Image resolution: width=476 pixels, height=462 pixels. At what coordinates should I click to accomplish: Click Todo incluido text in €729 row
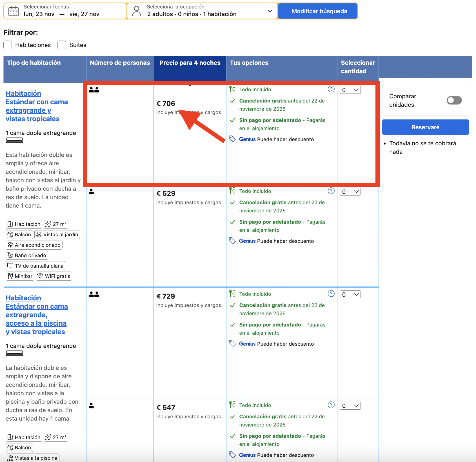click(x=255, y=294)
